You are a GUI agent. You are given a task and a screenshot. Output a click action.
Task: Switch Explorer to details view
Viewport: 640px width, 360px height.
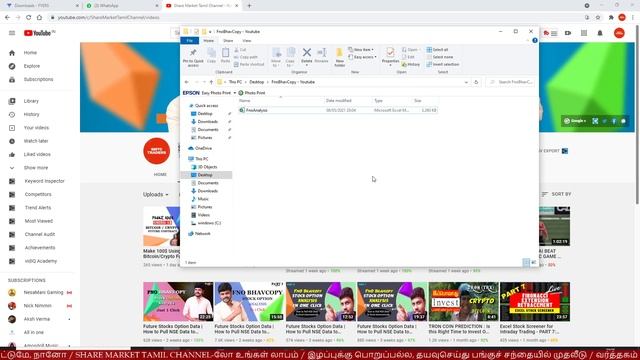click(x=526, y=262)
